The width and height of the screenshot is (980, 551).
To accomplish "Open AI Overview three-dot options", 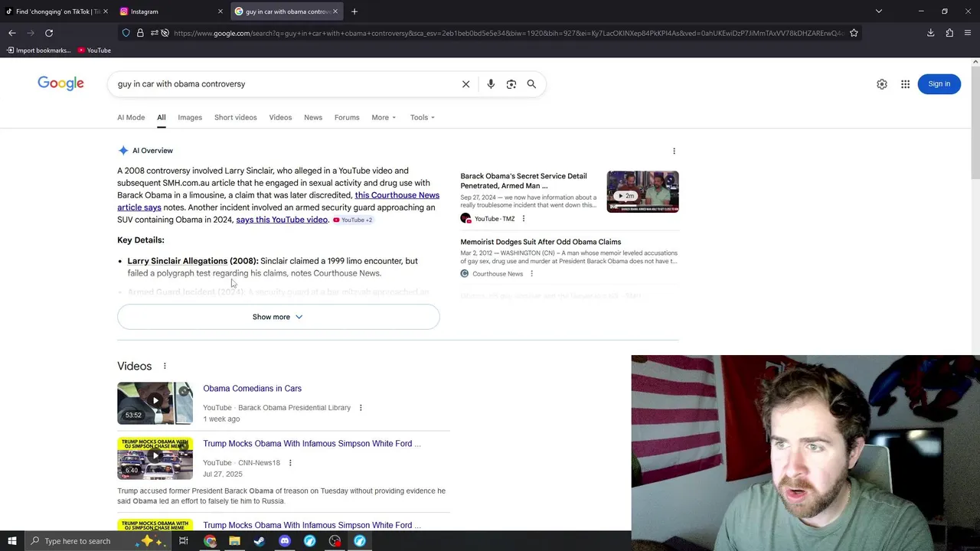I will (674, 151).
